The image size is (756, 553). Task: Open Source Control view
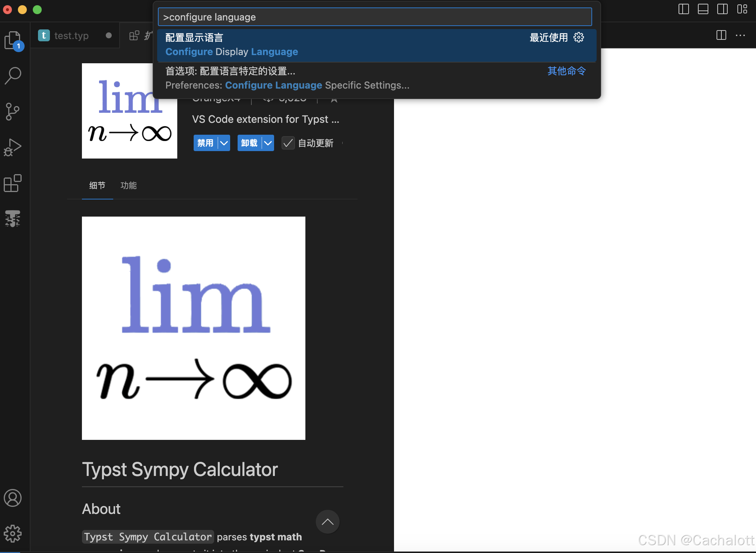pyautogui.click(x=13, y=111)
